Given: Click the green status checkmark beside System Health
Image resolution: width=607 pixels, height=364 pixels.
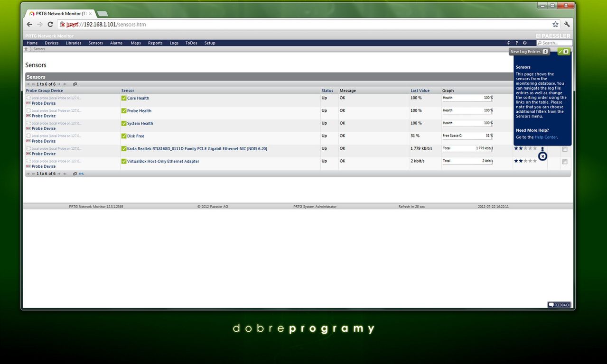Looking at the screenshot, I should point(124,123).
